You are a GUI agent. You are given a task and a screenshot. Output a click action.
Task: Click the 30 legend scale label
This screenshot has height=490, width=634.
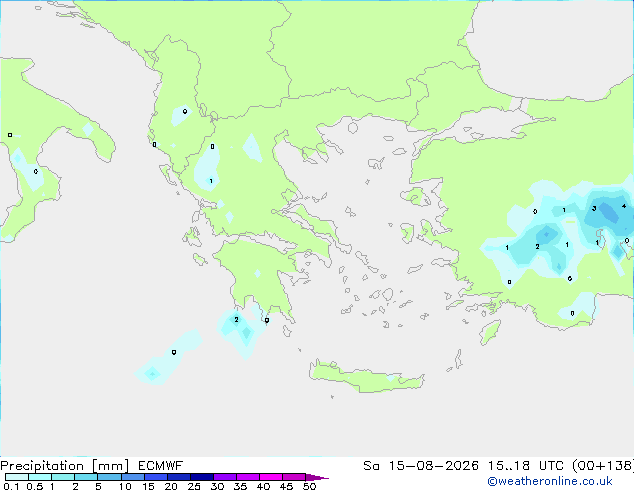click(x=217, y=486)
